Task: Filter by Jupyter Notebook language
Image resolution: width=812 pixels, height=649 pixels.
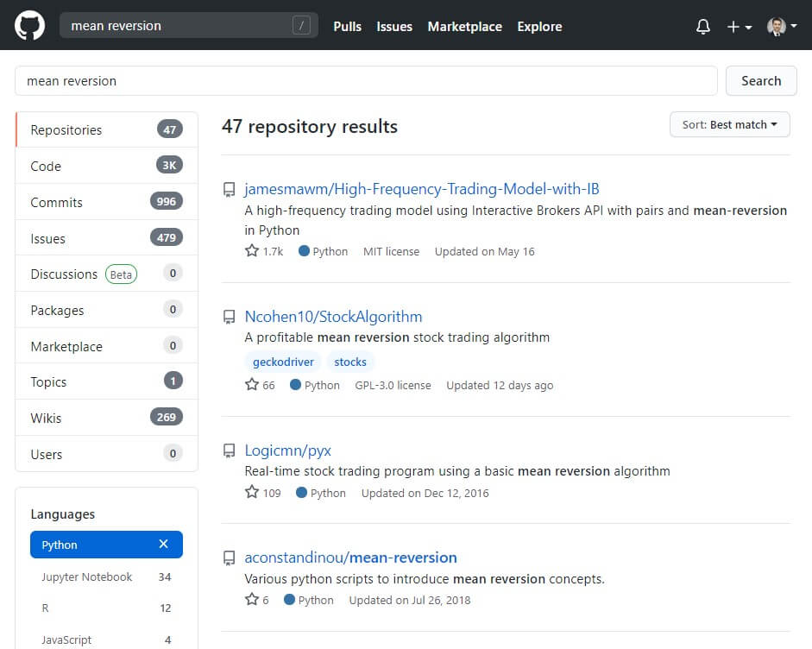Action: (x=106, y=577)
